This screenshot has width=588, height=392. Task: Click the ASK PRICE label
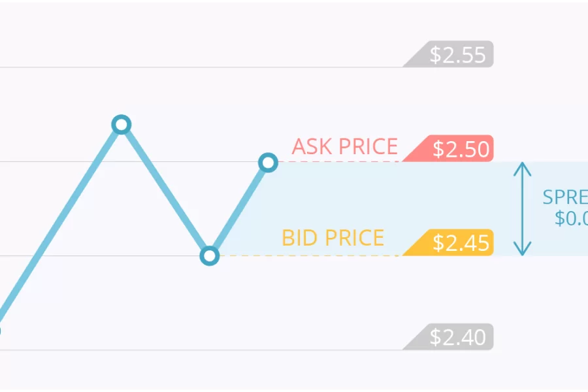point(344,146)
